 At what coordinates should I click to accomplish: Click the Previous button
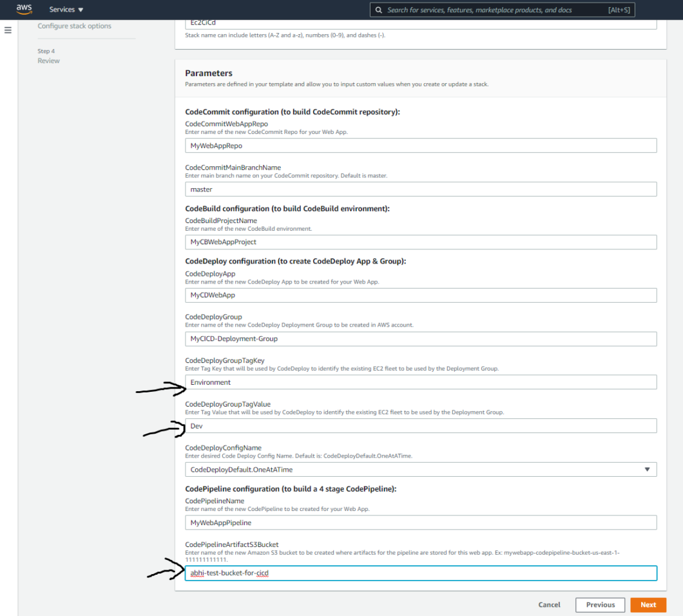coord(600,604)
